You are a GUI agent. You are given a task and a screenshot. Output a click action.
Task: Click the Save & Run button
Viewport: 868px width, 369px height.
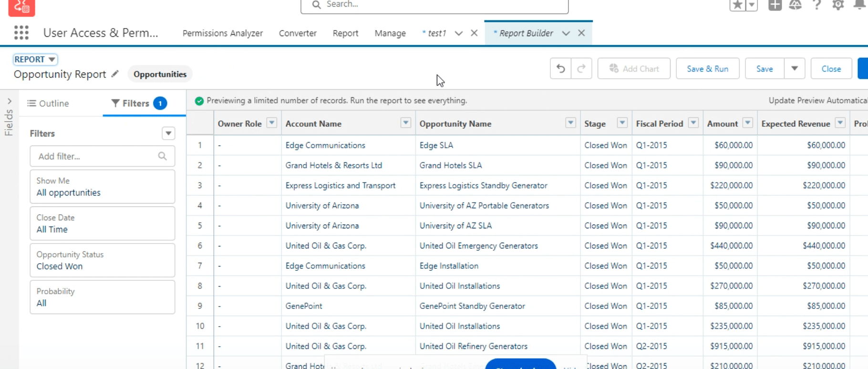pyautogui.click(x=707, y=69)
